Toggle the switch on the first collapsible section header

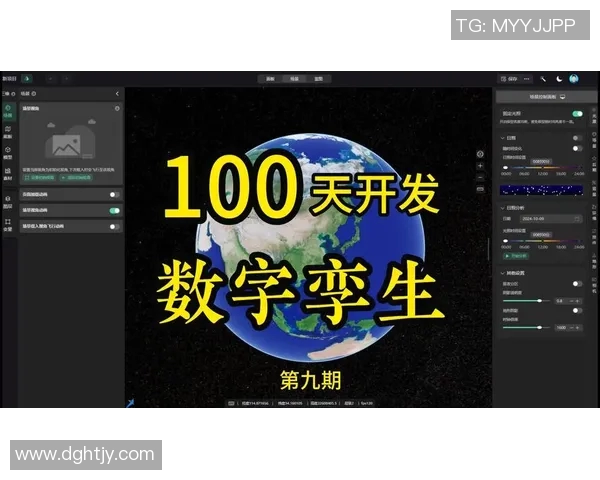point(577,138)
